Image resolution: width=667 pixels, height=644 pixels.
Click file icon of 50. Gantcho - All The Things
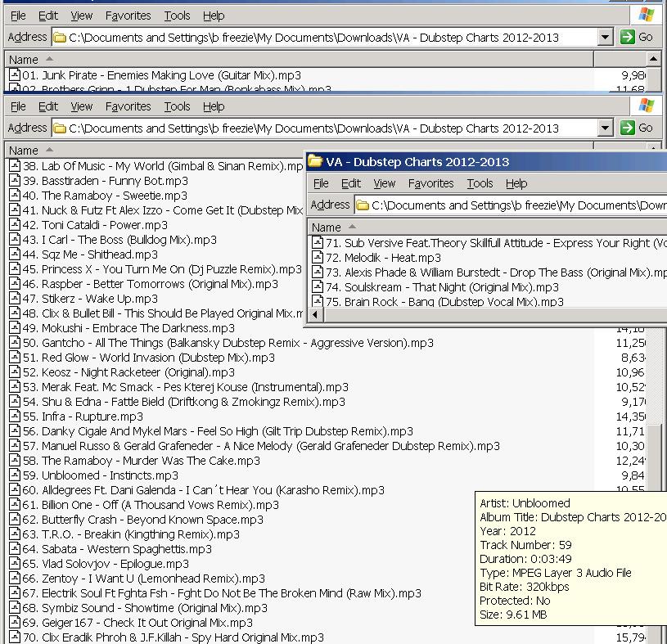(15, 343)
